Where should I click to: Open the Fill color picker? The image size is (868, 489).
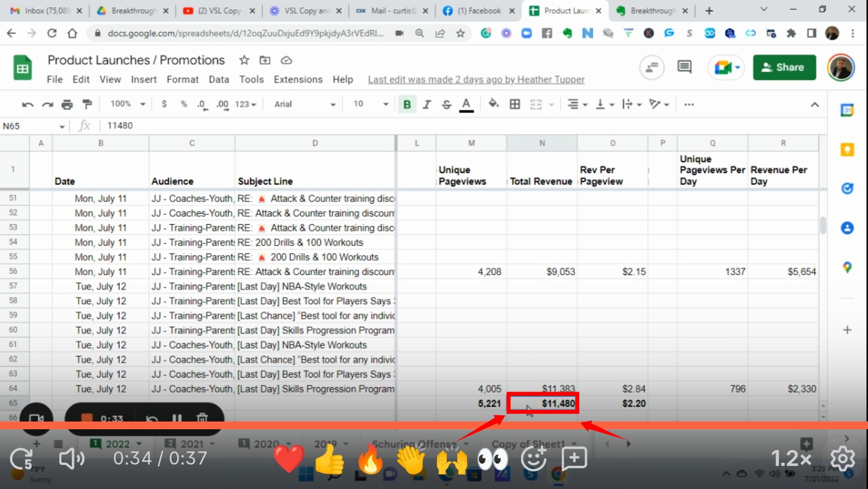click(494, 104)
